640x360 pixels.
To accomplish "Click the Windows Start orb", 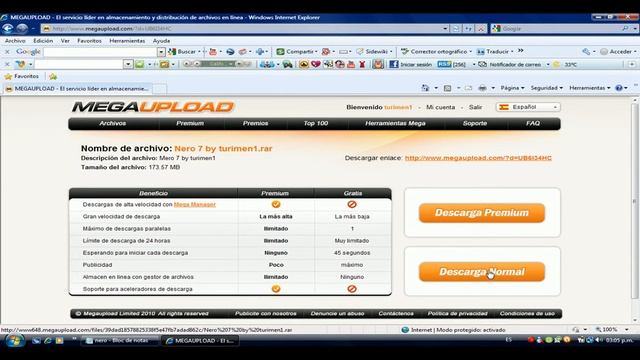I will click(x=15, y=340).
